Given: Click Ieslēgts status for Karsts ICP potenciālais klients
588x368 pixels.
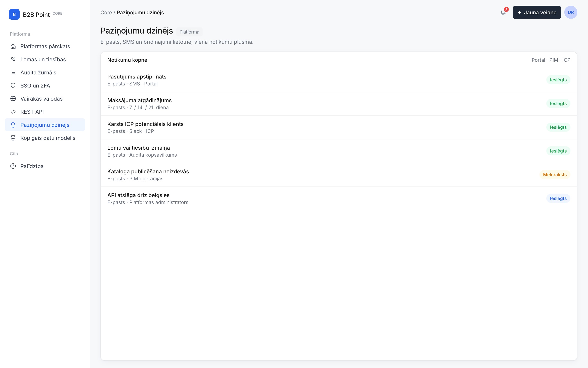Looking at the screenshot, I should pos(558,127).
